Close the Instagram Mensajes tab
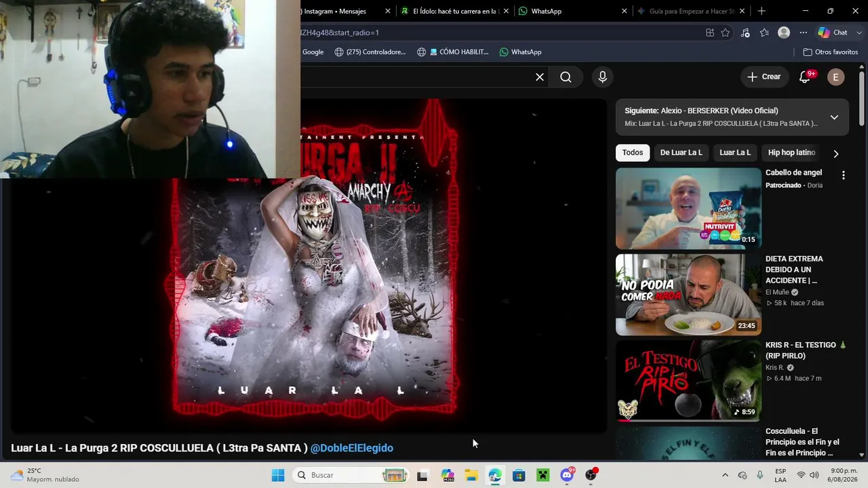The image size is (868, 488). [x=388, y=11]
